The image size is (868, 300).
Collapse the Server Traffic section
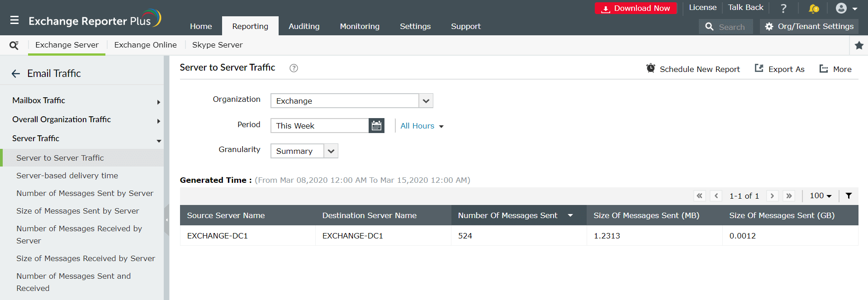pos(159,141)
